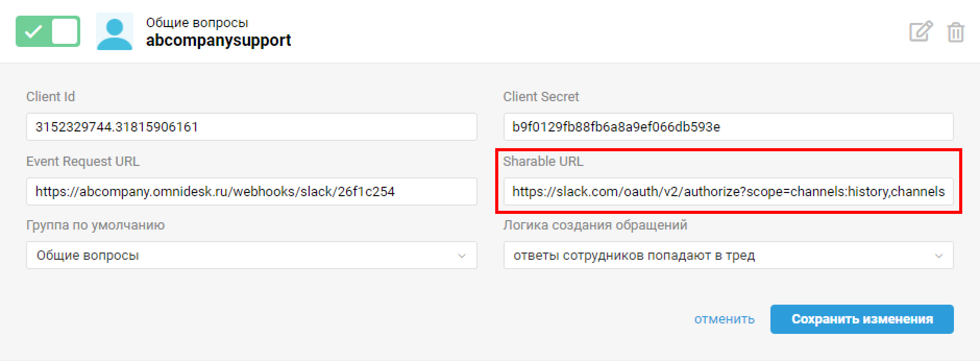980x361 pixels.
Task: Click the Client Id input field
Action: [x=252, y=127]
